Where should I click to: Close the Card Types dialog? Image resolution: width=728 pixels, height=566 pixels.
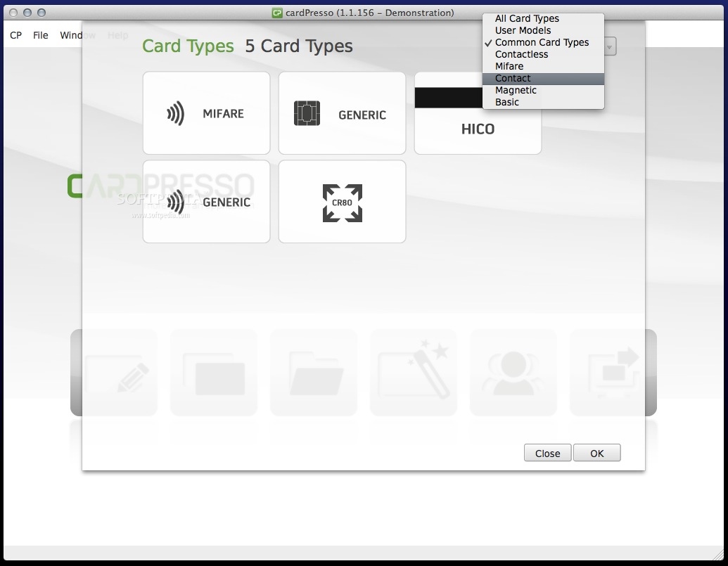(x=547, y=454)
